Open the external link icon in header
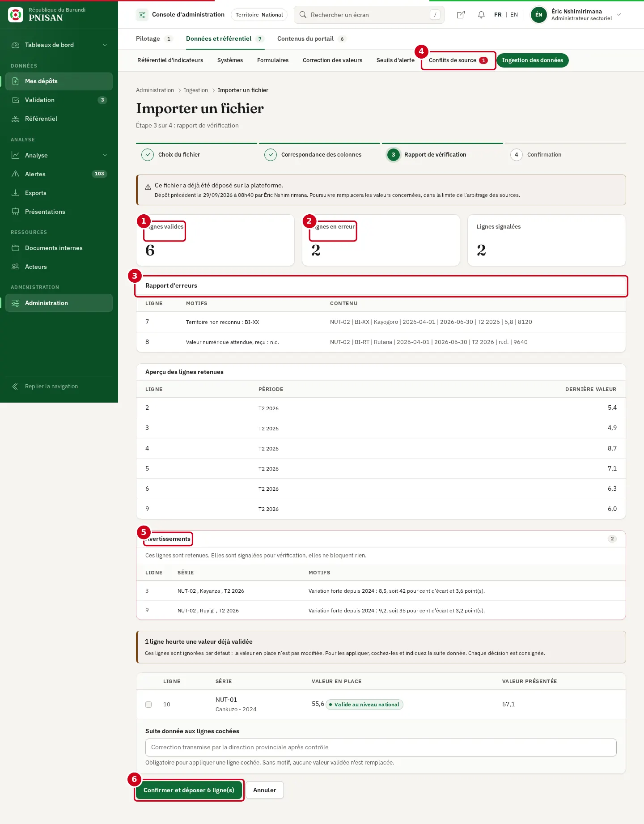The image size is (644, 824). pos(461,15)
